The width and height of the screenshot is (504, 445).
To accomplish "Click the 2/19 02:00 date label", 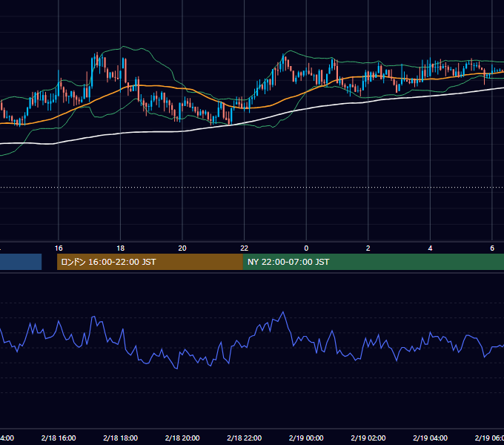I will pyautogui.click(x=368, y=438).
